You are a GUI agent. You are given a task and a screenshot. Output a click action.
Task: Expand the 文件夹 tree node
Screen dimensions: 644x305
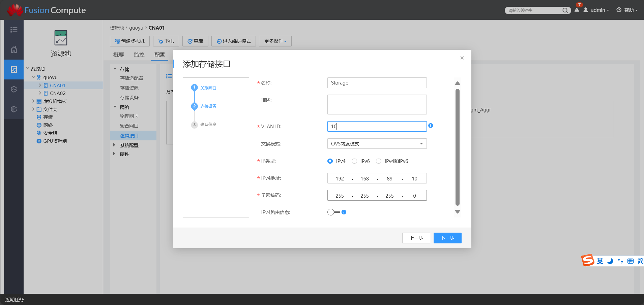[x=33, y=109]
